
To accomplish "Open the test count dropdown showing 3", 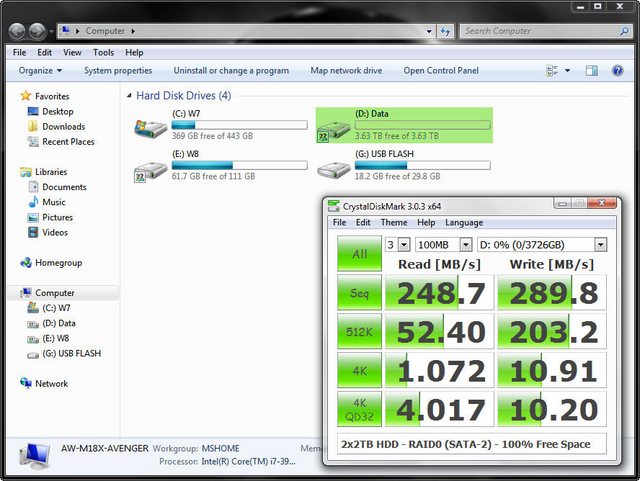I will [x=404, y=245].
